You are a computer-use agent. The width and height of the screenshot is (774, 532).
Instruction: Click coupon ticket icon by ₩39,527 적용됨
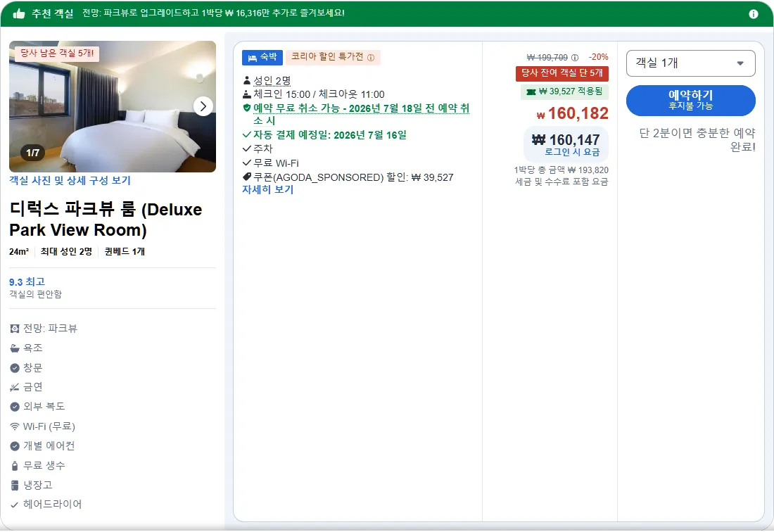point(531,91)
